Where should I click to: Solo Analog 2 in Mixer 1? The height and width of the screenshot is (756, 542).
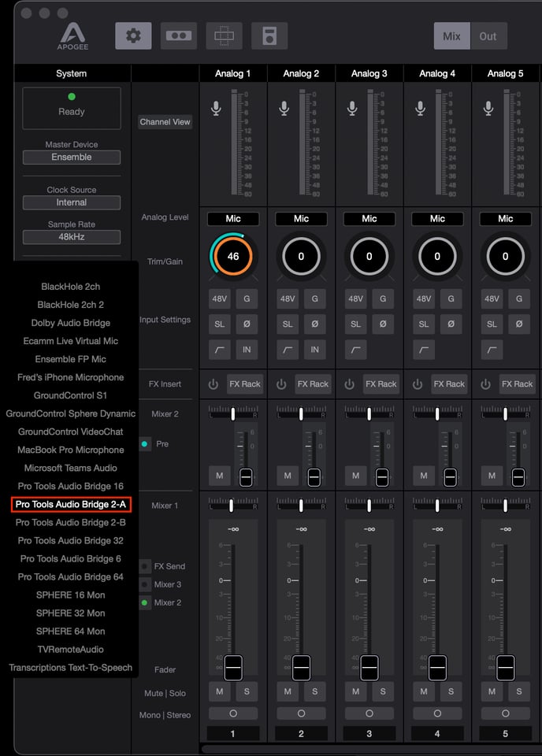click(x=314, y=691)
